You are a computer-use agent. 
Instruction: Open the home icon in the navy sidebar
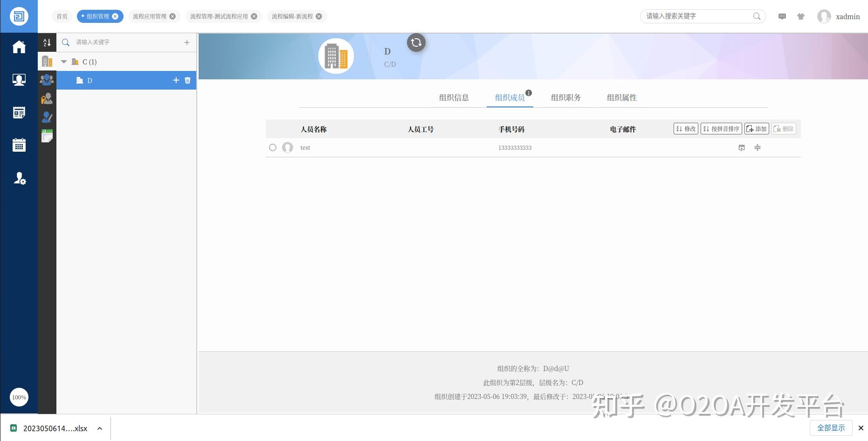tap(19, 47)
